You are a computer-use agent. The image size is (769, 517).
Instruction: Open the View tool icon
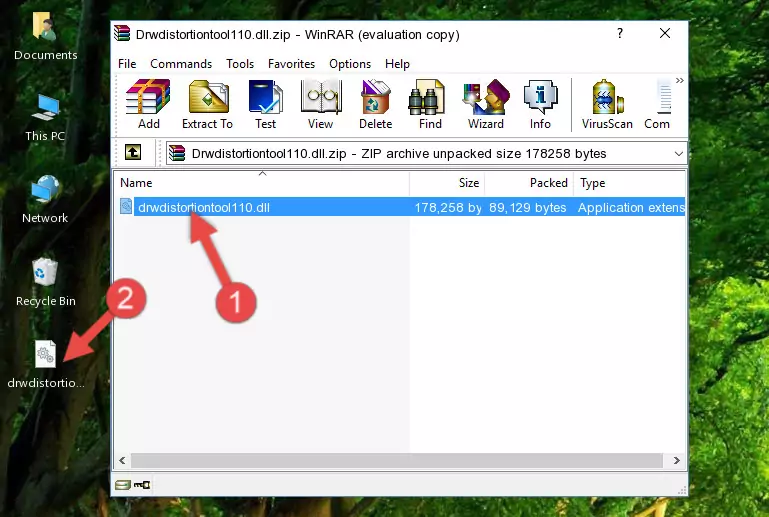click(320, 104)
